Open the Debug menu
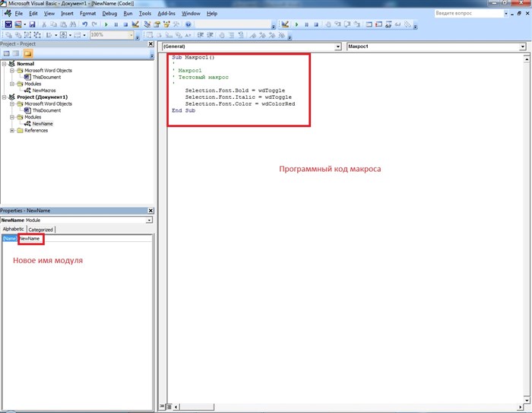The height and width of the screenshot is (413, 532). pyautogui.click(x=109, y=14)
